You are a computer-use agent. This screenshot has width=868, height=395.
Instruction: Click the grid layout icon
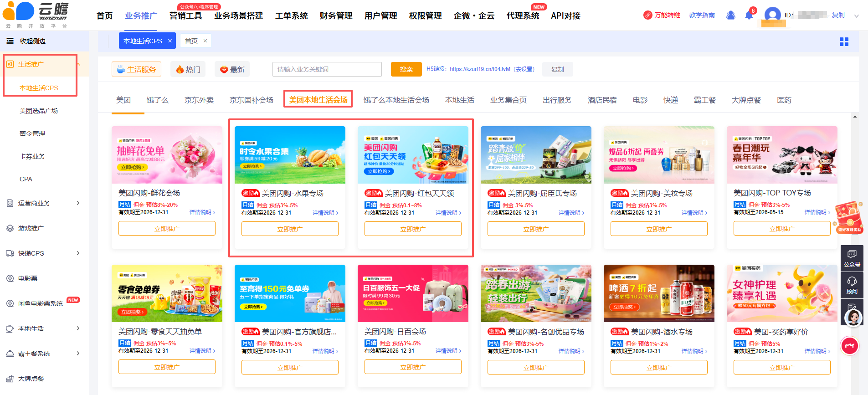844,42
